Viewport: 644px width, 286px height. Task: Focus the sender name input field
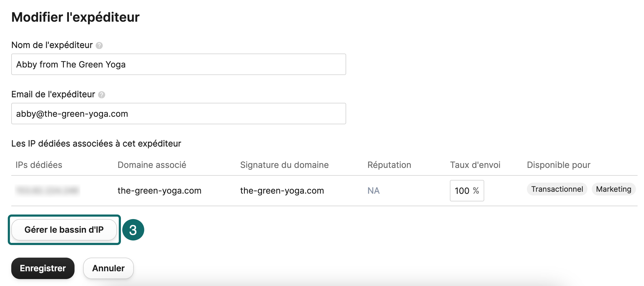click(179, 64)
